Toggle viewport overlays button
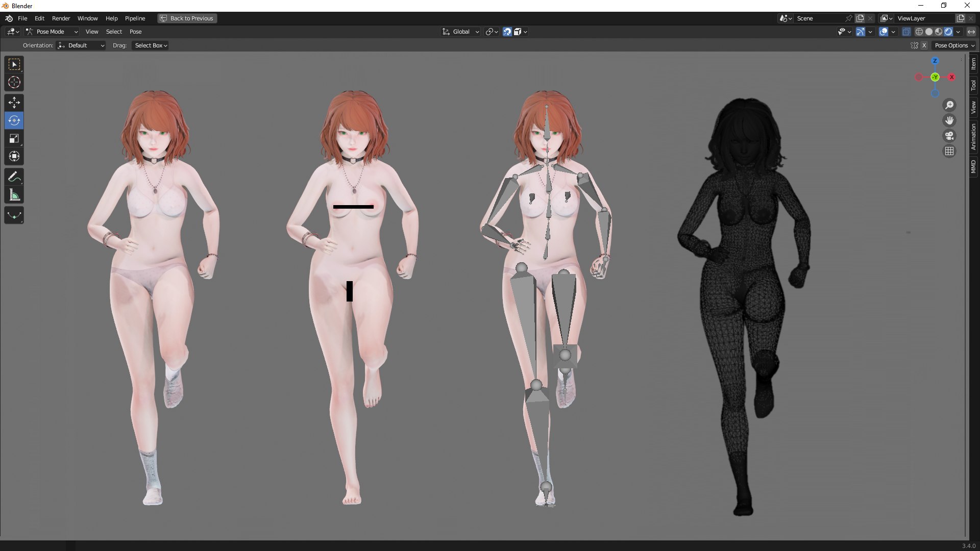The height and width of the screenshot is (551, 980). [884, 32]
